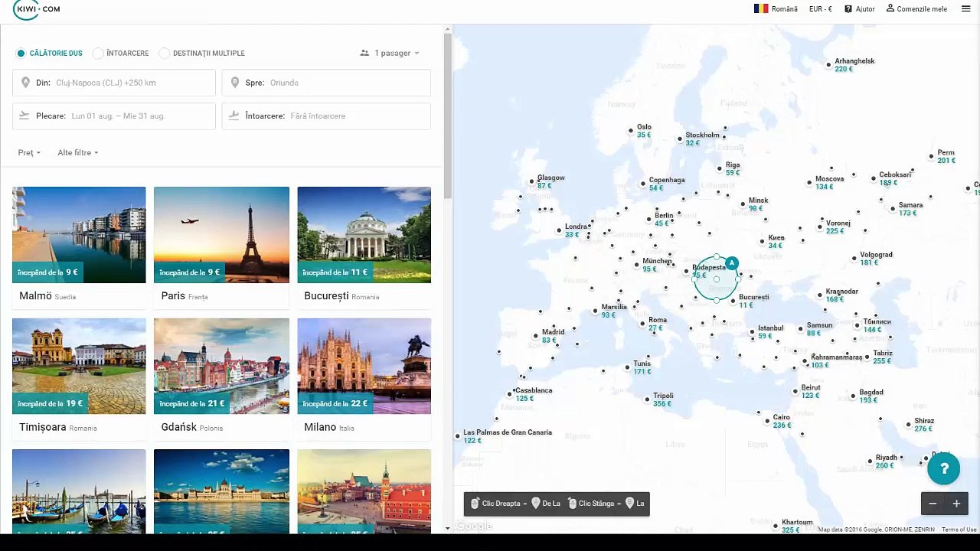The image size is (980, 551).
Task: Expand the Preț filter dropdown
Action: (29, 153)
